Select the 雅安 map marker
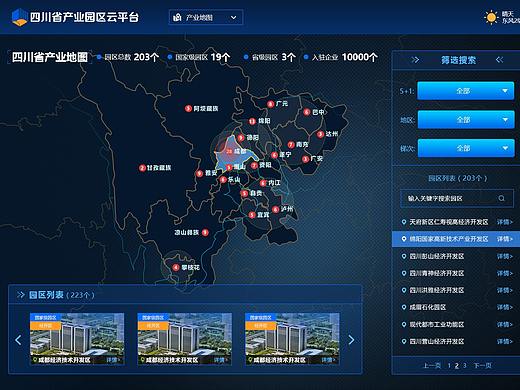 click(199, 173)
